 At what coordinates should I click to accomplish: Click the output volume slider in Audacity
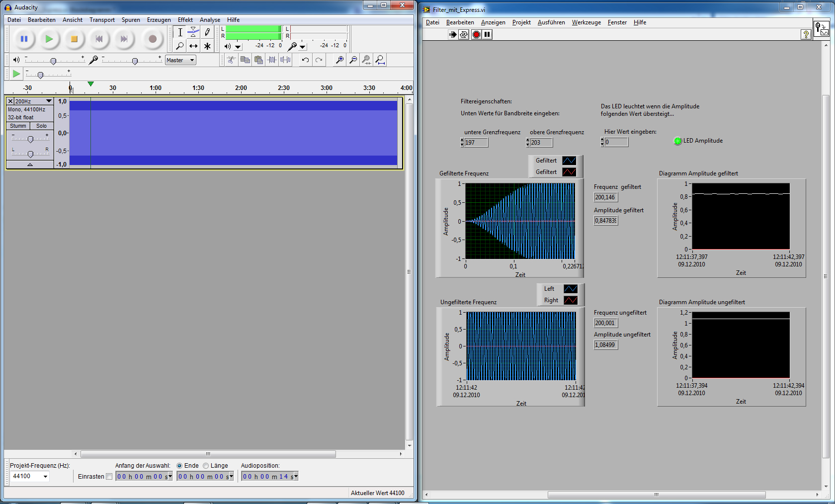(x=54, y=61)
